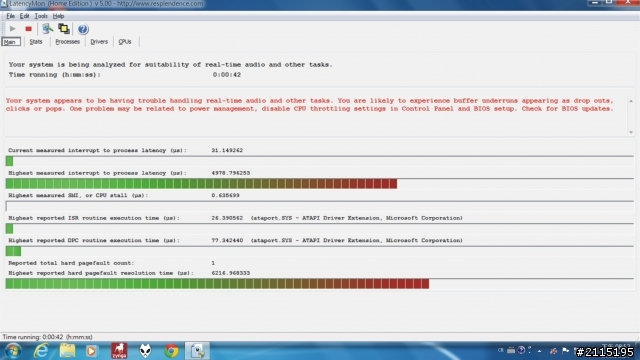This screenshot has width=640, height=360.
Task: Open help via the blue question mark icon
Action: tap(83, 29)
